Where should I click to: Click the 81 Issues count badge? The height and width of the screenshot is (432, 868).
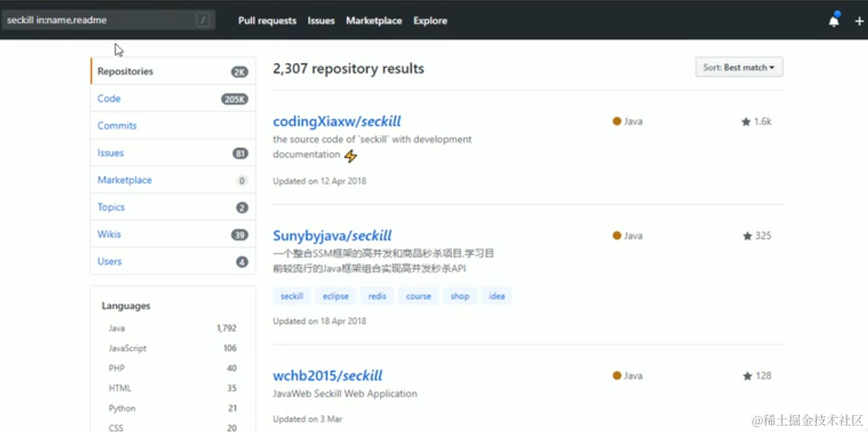pos(241,153)
